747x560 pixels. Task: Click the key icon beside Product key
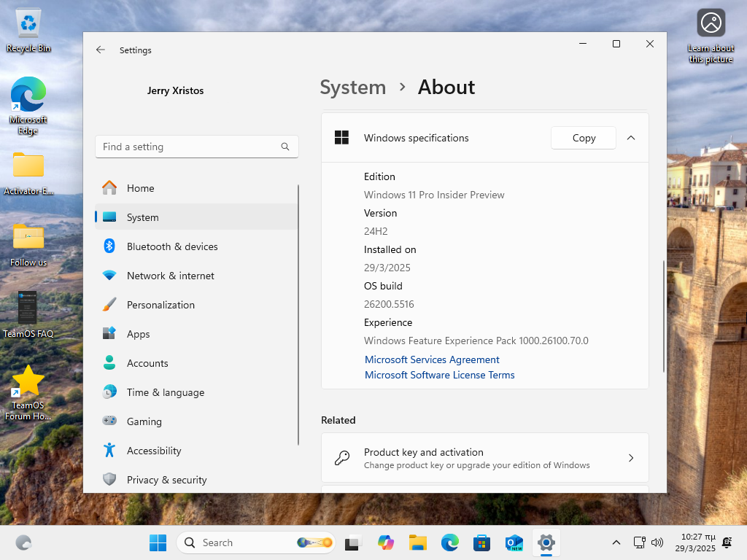pos(342,458)
